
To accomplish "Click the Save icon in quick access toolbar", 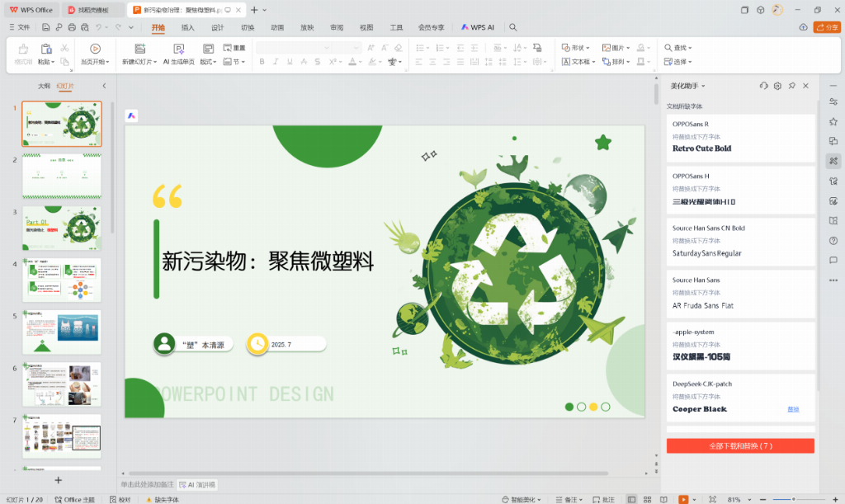I will (46, 27).
